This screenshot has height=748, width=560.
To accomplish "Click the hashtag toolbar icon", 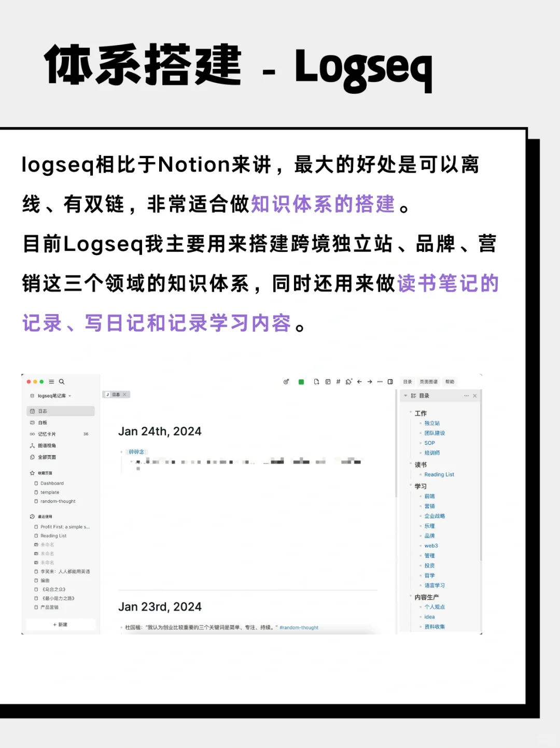I will [x=338, y=382].
